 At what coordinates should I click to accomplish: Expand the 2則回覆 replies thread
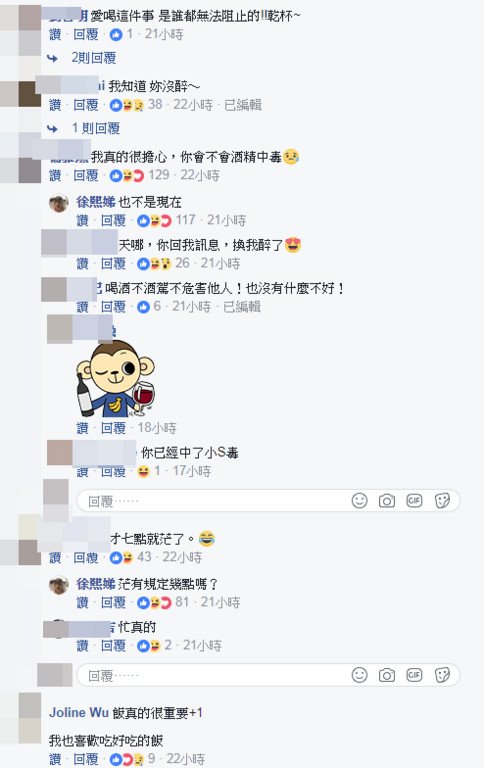(94, 58)
